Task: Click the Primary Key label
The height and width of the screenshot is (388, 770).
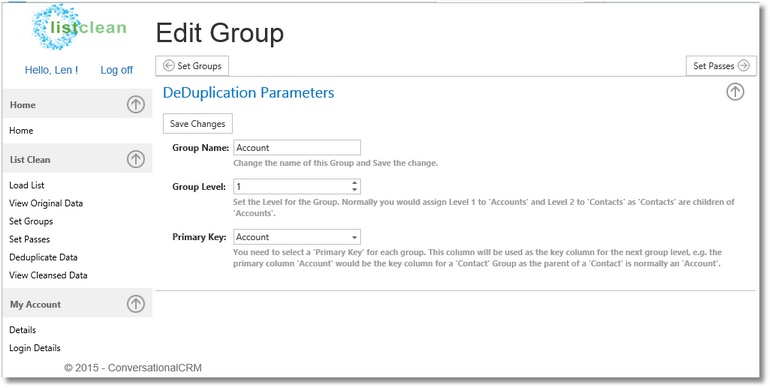Action: click(x=199, y=237)
